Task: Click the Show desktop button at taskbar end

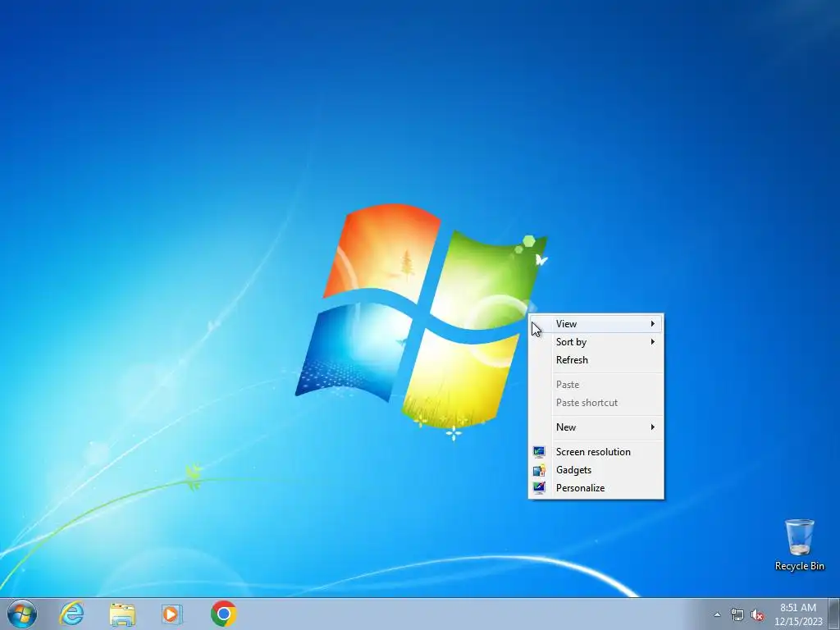Action: (x=834, y=614)
